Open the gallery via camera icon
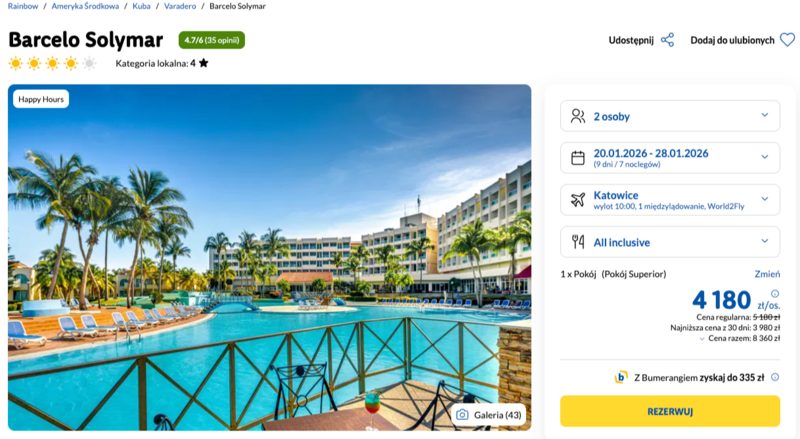Screen dimensions: 800x439 point(462,415)
